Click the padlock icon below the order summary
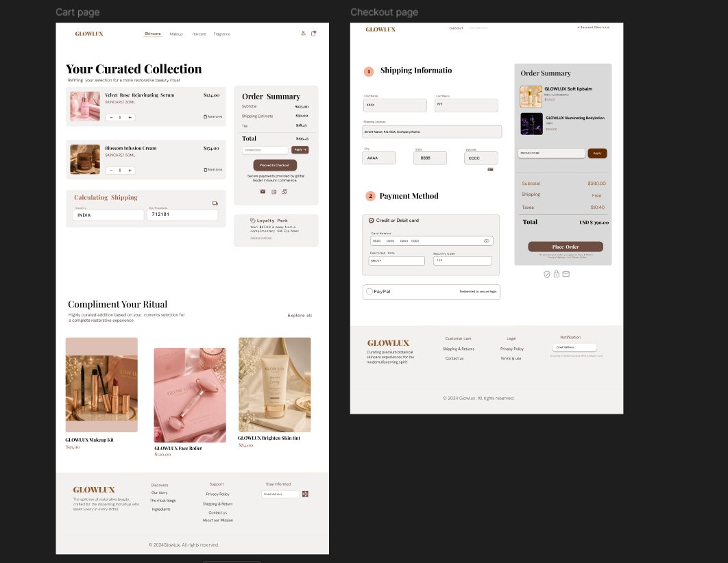Image resolution: width=728 pixels, height=563 pixels. click(556, 273)
